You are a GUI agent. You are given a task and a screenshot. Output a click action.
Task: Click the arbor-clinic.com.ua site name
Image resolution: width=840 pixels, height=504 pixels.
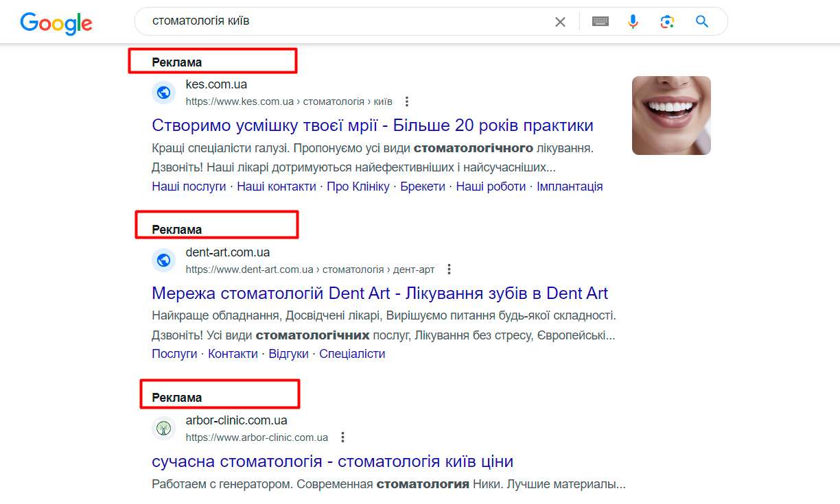point(236,420)
